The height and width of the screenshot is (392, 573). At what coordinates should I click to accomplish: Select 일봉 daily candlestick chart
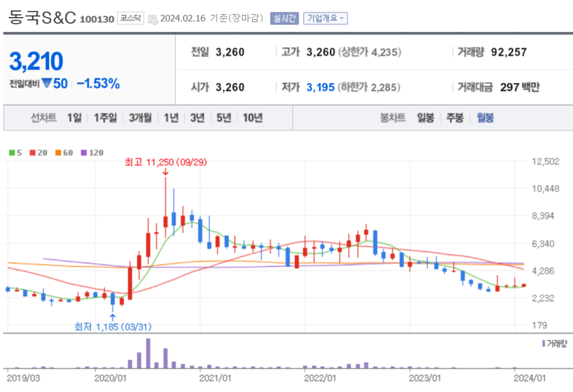click(x=425, y=117)
